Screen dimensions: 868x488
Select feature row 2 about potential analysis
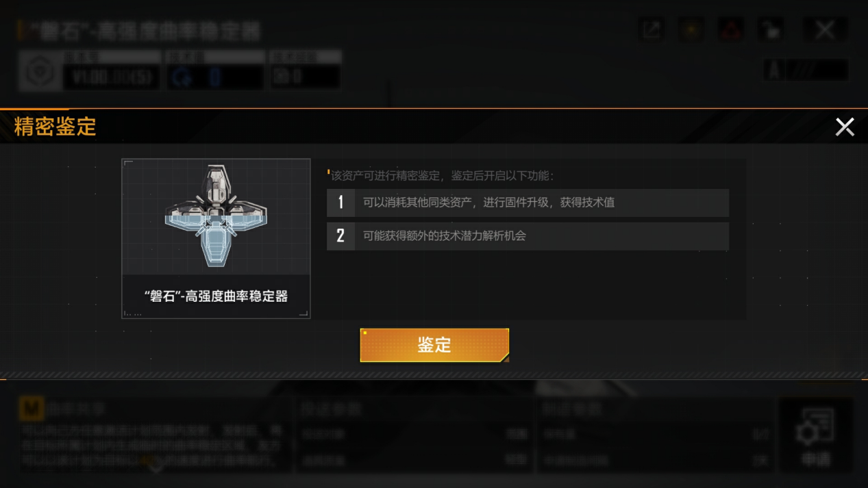tap(528, 236)
